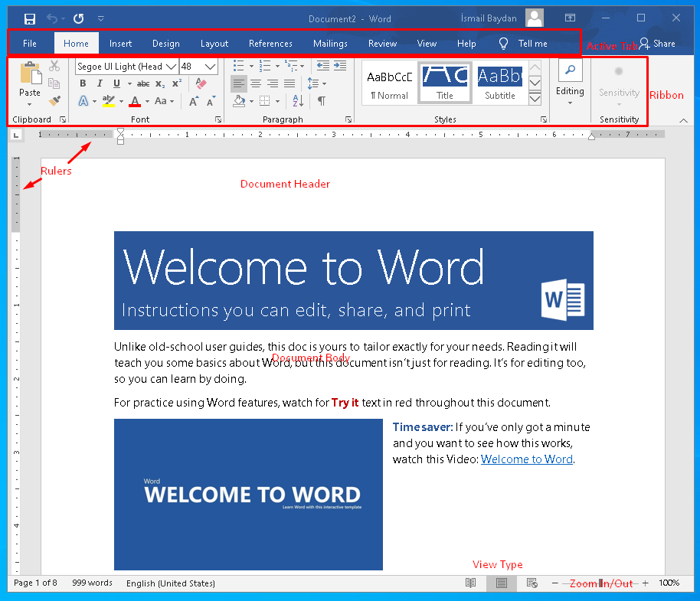Toggle Superscript formatting
The image size is (700, 601).
point(177,83)
